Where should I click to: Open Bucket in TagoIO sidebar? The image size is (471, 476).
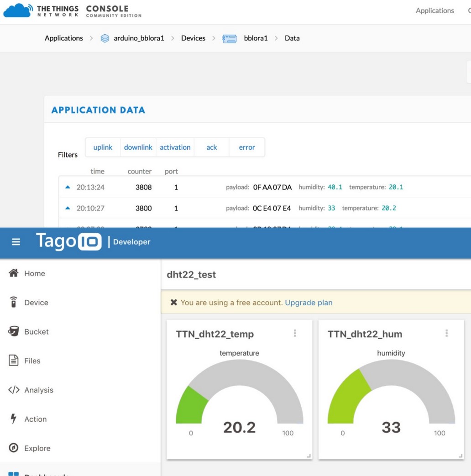[37, 331]
